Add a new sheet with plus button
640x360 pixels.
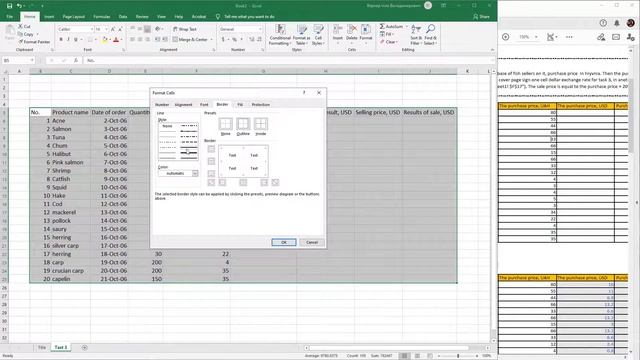tap(84, 348)
